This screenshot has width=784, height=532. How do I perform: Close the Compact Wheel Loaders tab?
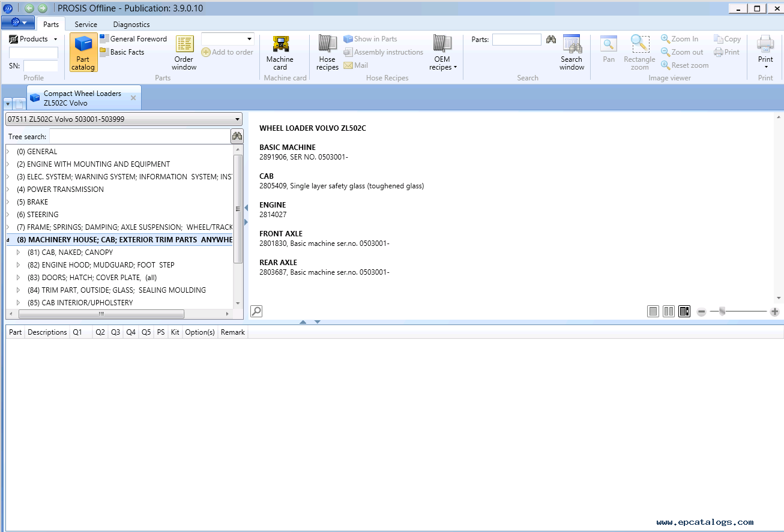(133, 98)
